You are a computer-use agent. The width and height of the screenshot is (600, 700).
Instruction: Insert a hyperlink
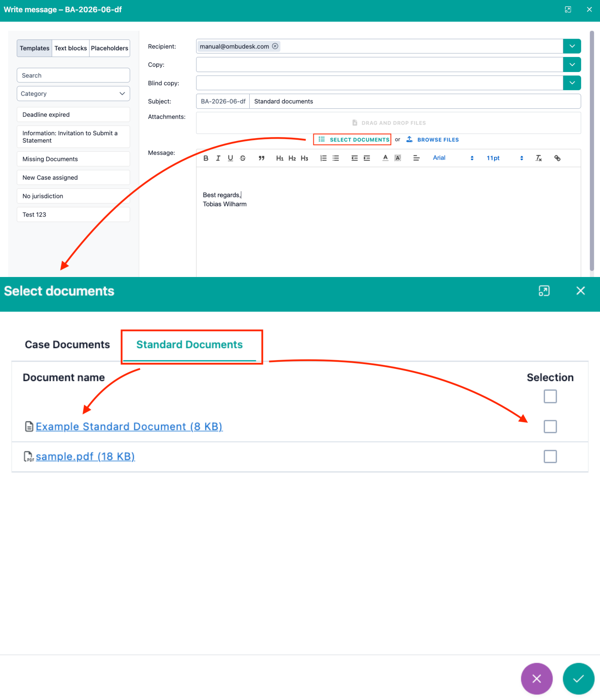click(557, 158)
